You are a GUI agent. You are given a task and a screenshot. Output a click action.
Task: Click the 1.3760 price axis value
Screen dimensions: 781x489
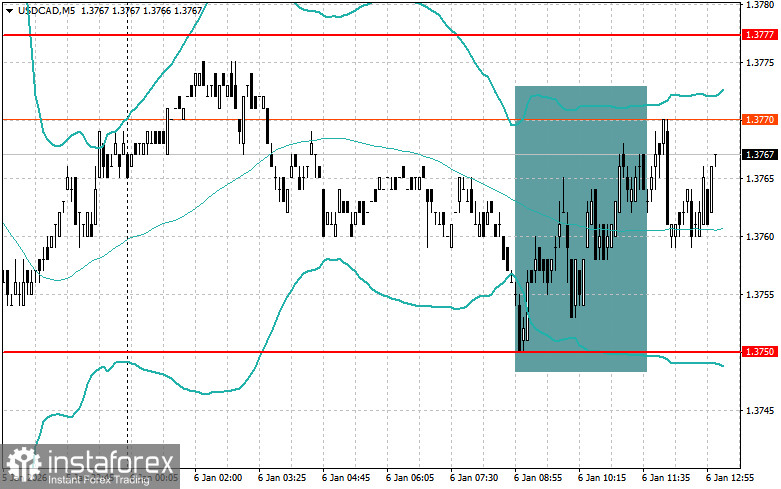coord(760,236)
